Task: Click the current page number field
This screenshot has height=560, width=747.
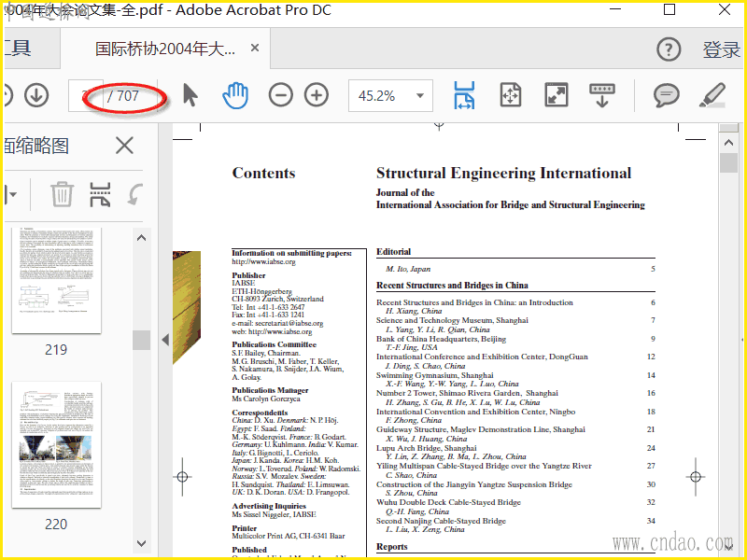Action: click(86, 96)
